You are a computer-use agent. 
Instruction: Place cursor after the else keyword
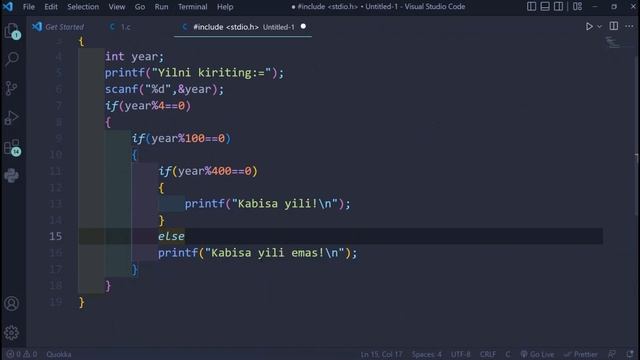pyautogui.click(x=185, y=236)
